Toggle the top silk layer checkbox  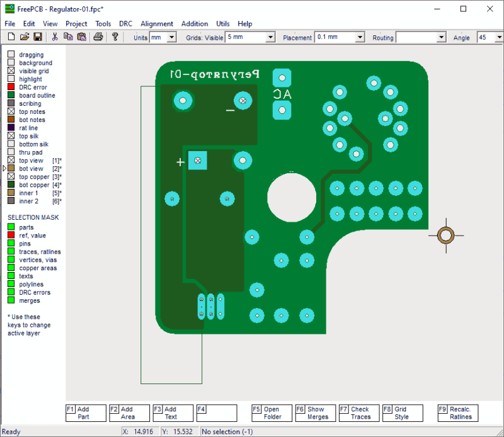(x=11, y=135)
